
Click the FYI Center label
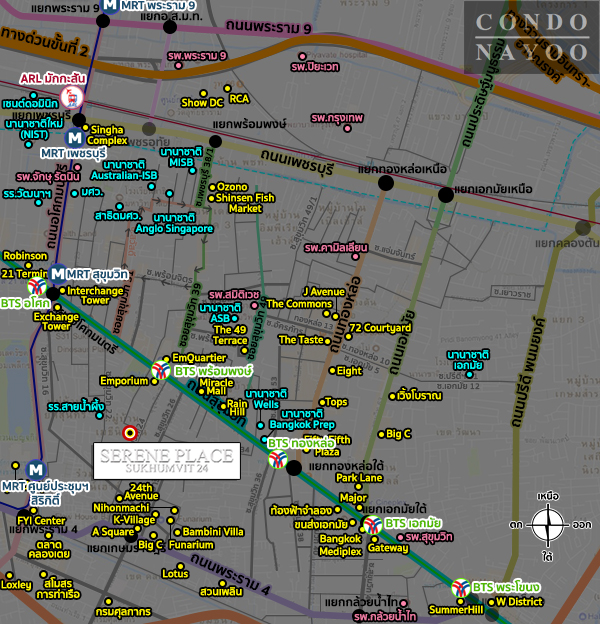pyautogui.click(x=41, y=520)
